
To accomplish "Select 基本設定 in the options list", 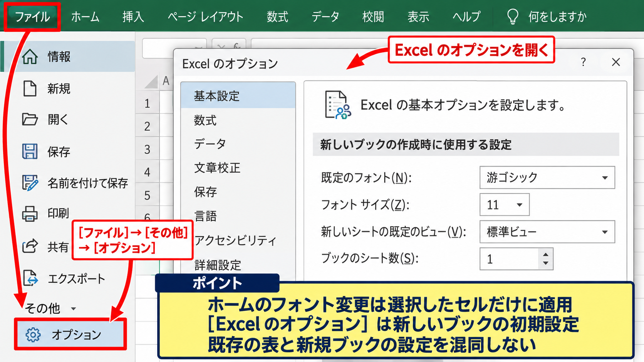I will click(x=238, y=96).
